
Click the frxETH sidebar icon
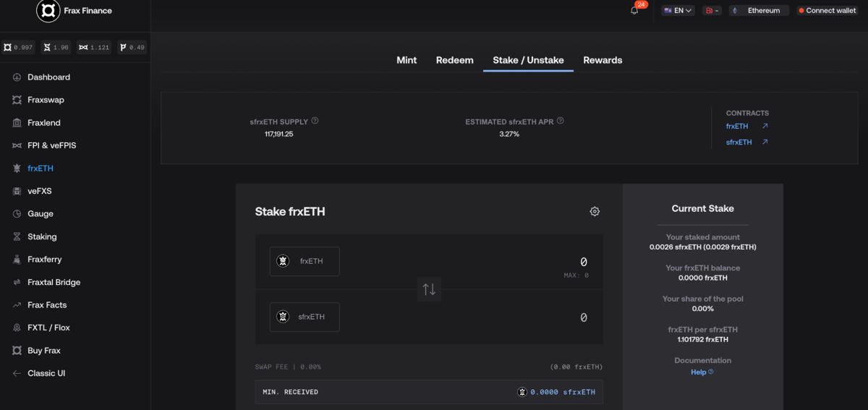tap(17, 168)
